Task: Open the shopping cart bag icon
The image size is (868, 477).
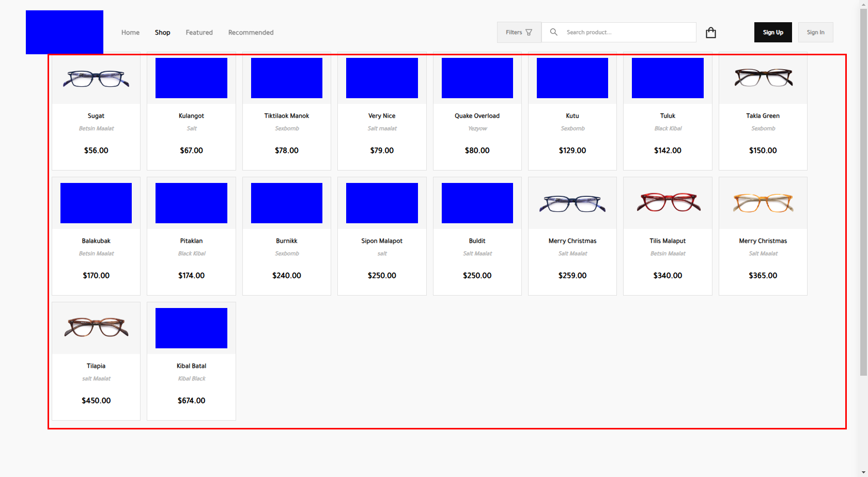Action: (711, 33)
